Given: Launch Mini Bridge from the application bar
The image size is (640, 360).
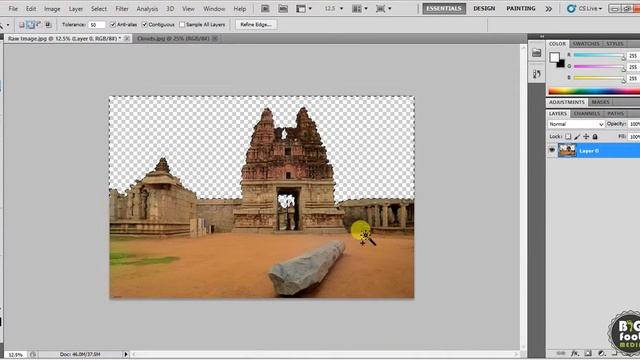Looking at the screenshot, I should pos(283,9).
